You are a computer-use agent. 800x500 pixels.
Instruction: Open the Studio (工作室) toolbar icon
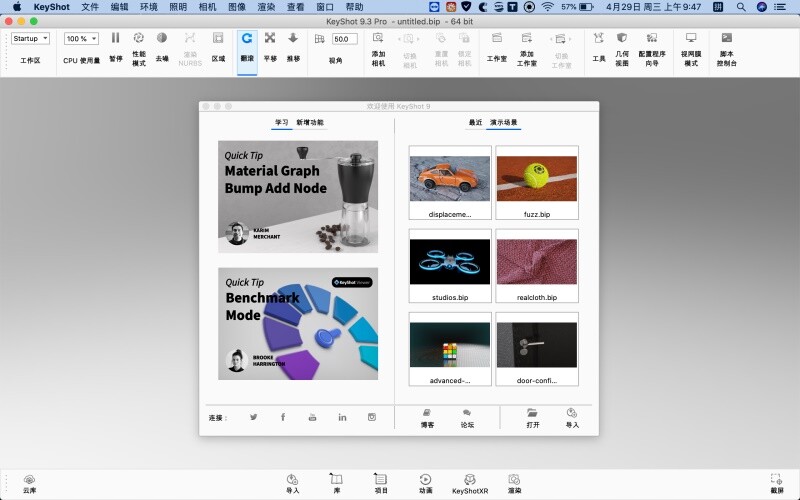[496, 38]
